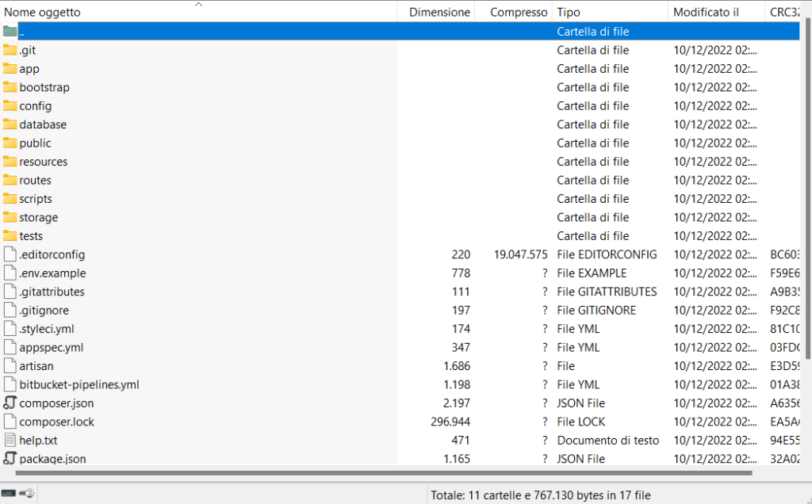Viewport: 812px width, 504px height.
Task: Click the status bar totals text
Action: (x=540, y=495)
